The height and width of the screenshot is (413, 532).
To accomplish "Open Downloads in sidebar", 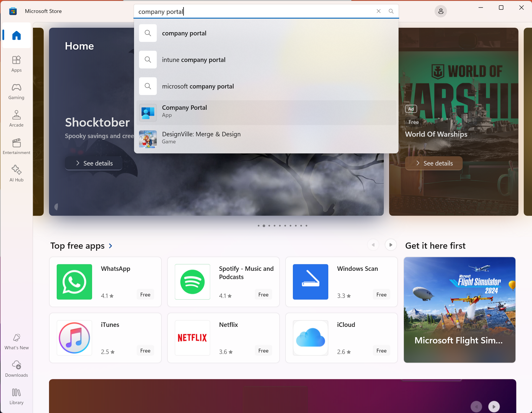I will coord(17,369).
